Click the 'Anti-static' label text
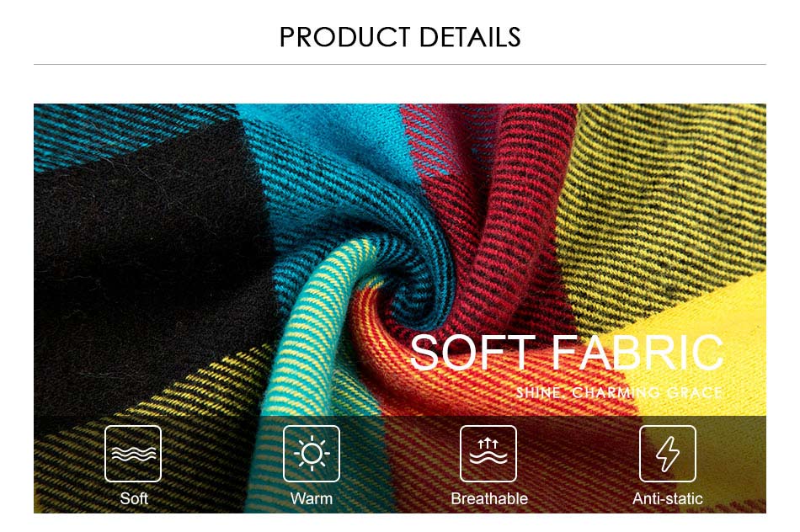The image size is (800, 532). tap(667, 498)
